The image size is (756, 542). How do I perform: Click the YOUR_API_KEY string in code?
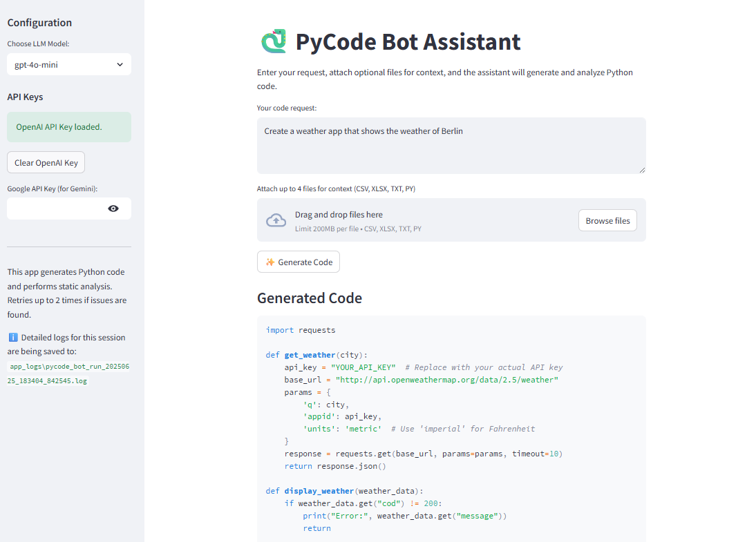[363, 367]
